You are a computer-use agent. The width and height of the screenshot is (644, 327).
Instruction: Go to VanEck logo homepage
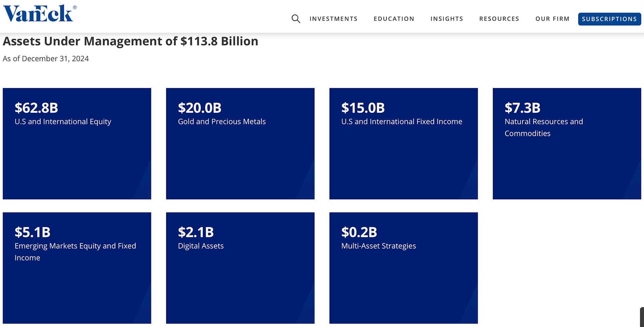pyautogui.click(x=40, y=13)
